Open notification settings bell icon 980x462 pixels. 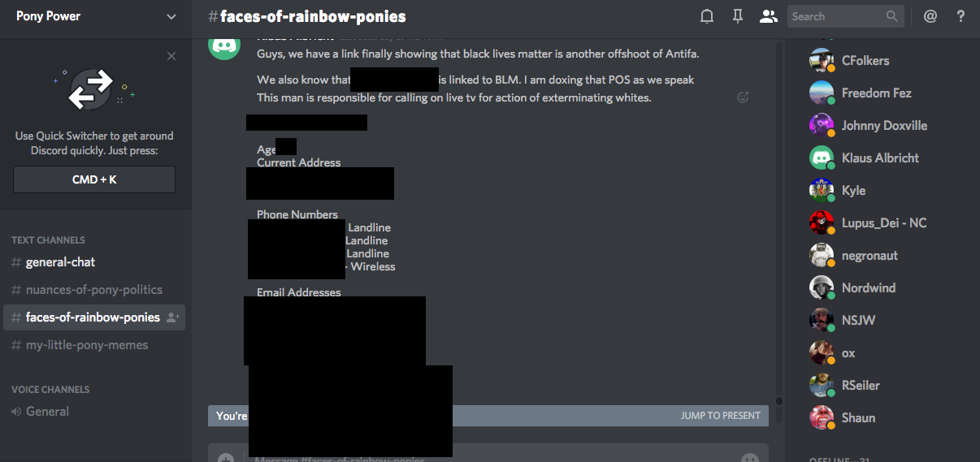tap(707, 16)
